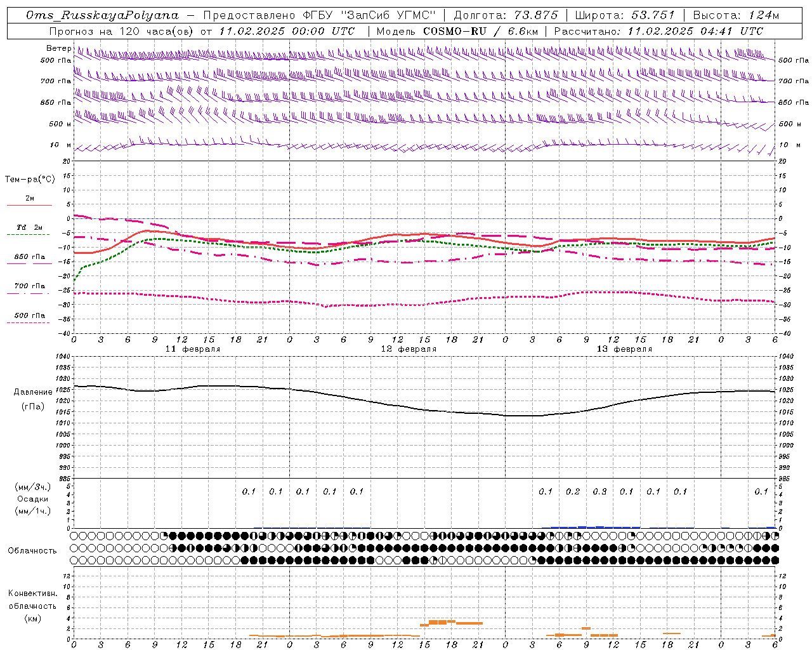Click the Давление pressure panel label

click(x=33, y=392)
